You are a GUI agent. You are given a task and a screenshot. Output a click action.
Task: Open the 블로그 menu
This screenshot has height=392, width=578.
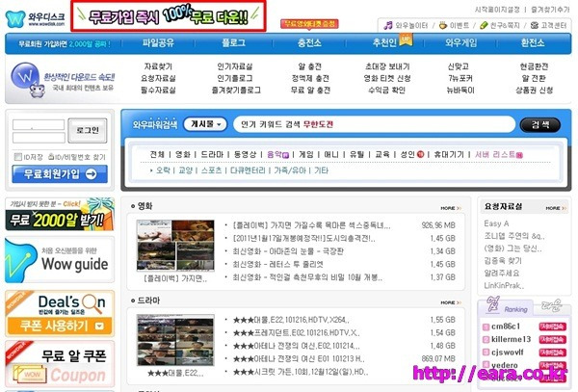pos(234,42)
